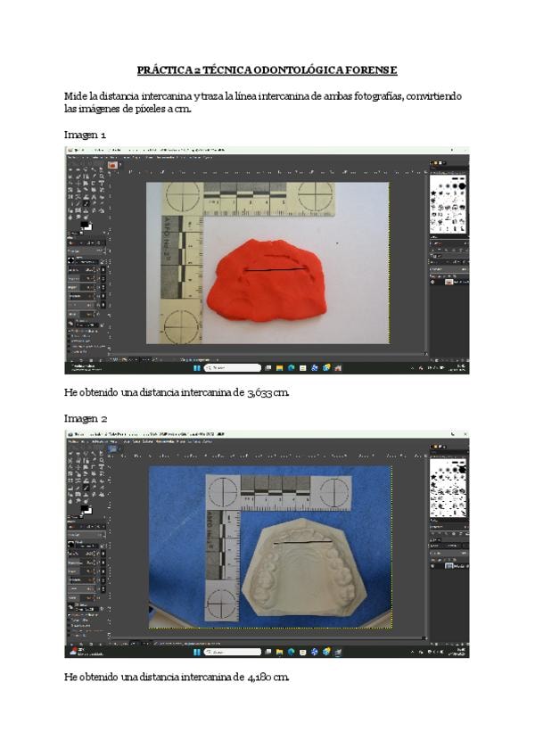Click the Windows Start button in Imagen 1 taskbar
The width and height of the screenshot is (535, 756).
196,367
